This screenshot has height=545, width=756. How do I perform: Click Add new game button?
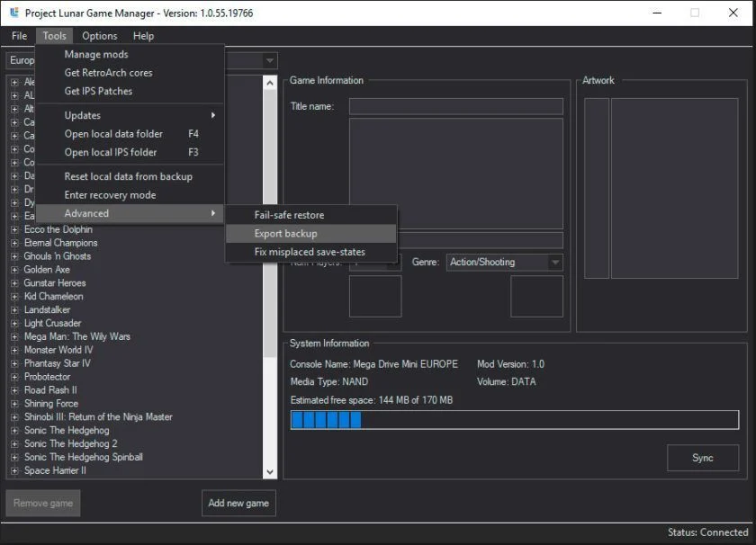238,503
